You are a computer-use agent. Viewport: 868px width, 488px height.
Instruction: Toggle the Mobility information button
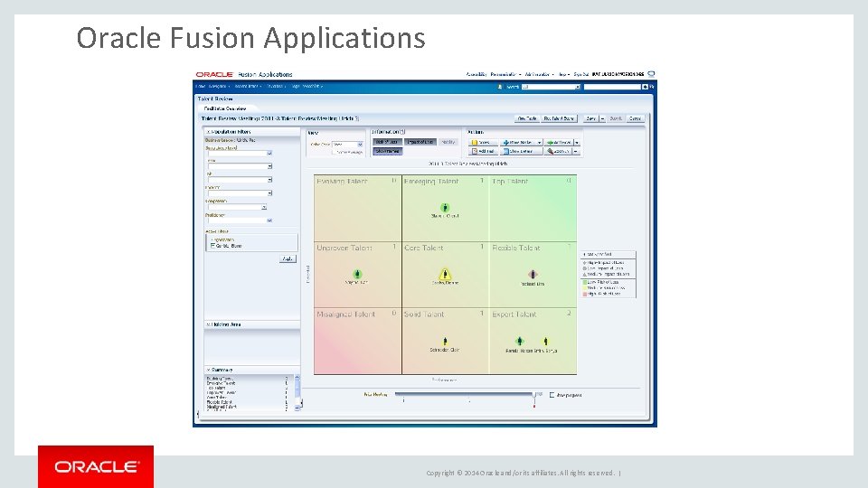448,142
